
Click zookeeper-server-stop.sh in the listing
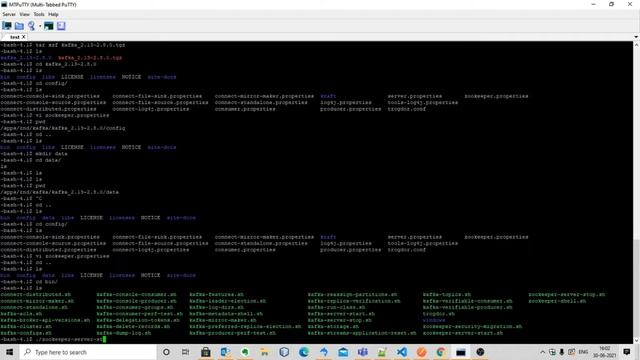(x=567, y=294)
